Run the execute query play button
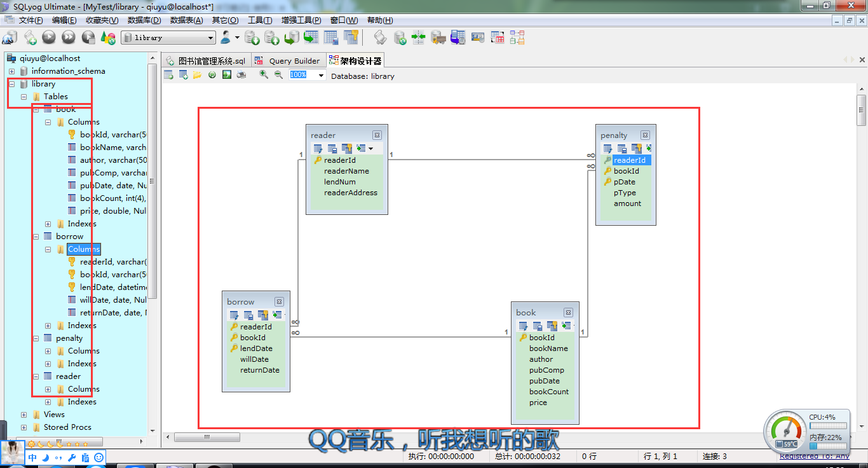868x468 pixels. pos(49,38)
